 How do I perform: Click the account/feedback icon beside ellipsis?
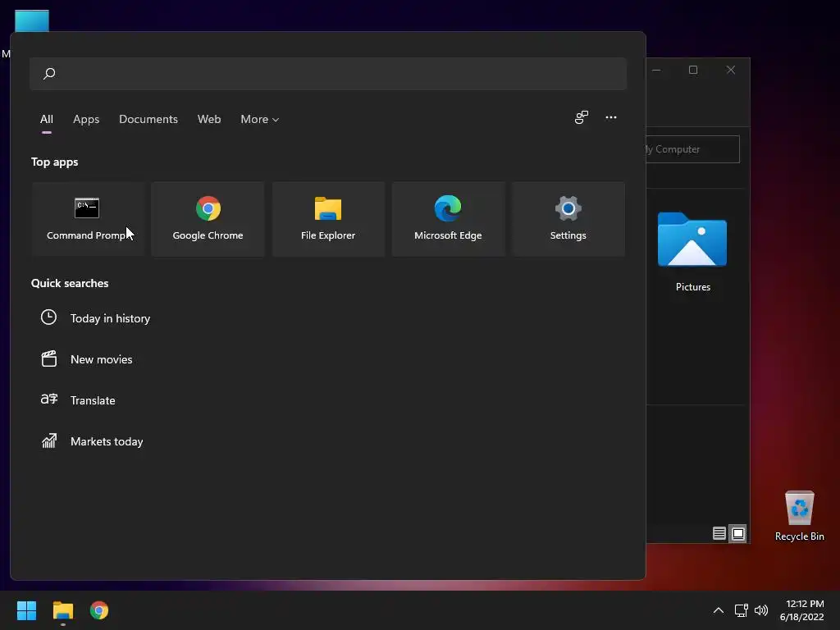pos(582,117)
